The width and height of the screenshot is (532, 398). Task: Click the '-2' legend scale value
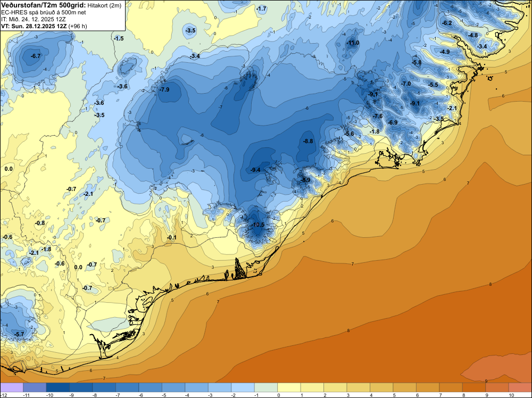tap(234, 395)
